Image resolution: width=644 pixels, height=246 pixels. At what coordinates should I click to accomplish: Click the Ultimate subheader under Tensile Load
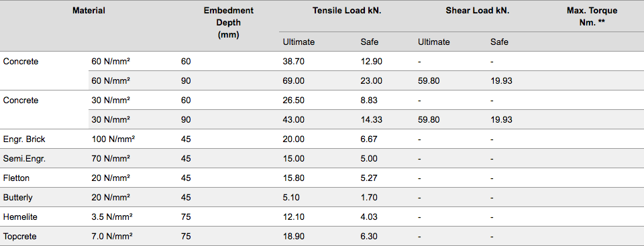click(299, 42)
